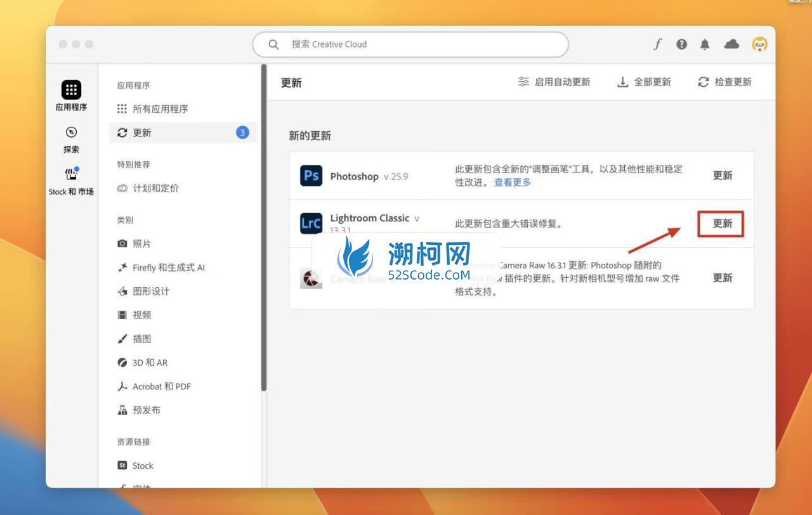Select 更新 in the sidebar
This screenshot has width=812, height=515.
point(183,133)
